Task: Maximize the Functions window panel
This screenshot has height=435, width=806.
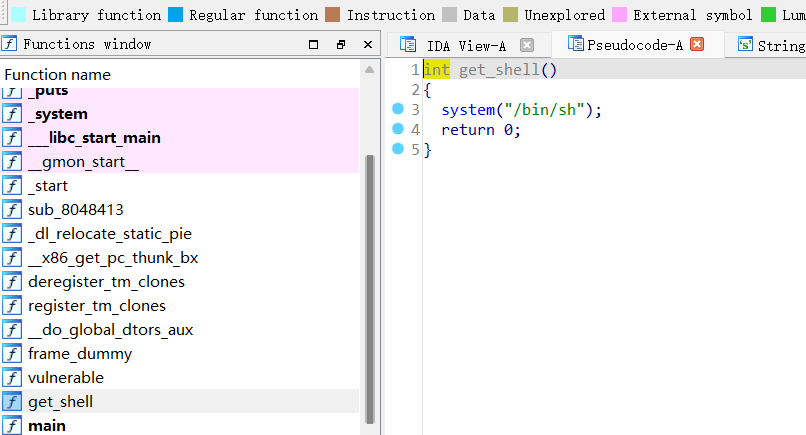Action: pos(314,45)
